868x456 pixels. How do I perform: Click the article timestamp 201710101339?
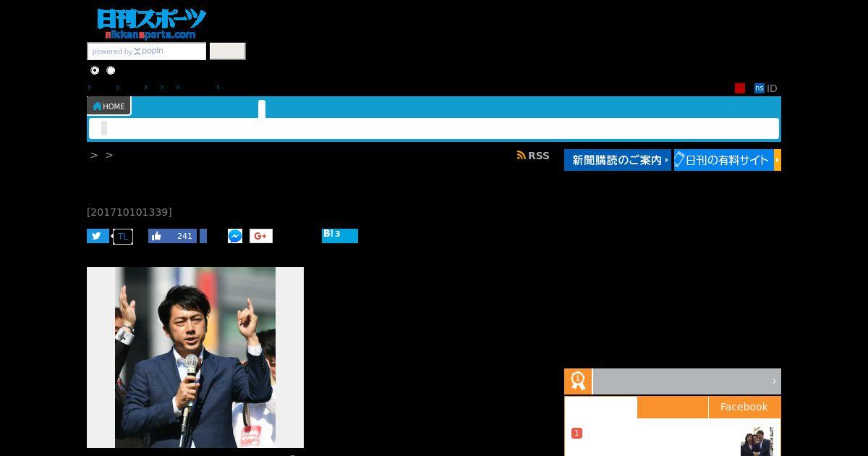pos(129,212)
